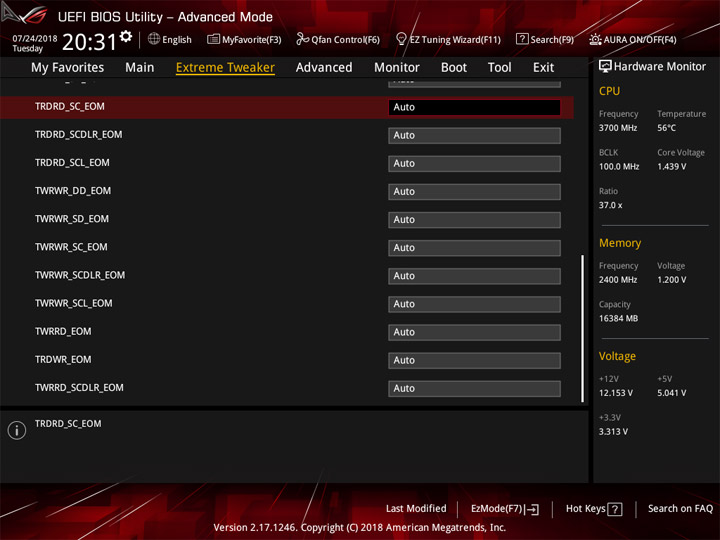
Task: Click the 20:31 clock display
Action: coord(90,42)
